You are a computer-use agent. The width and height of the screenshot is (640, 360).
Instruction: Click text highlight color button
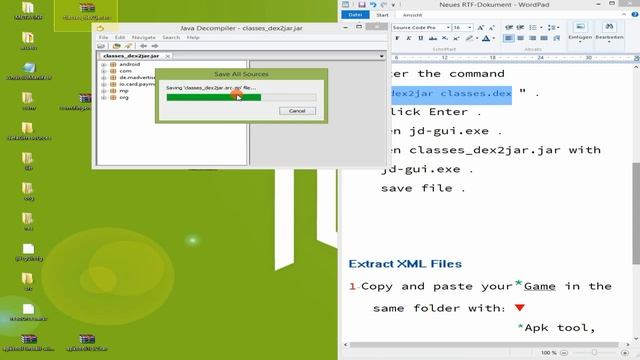pyautogui.click(x=470, y=38)
